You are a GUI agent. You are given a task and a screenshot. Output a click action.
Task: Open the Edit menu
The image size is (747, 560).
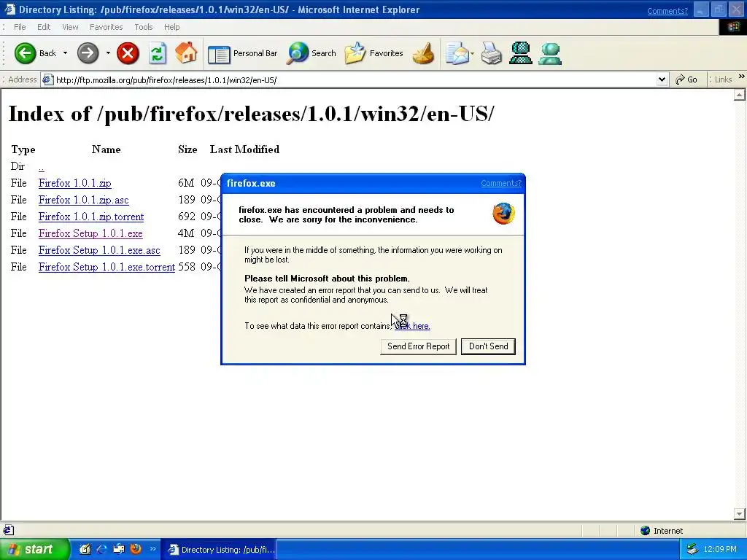[x=44, y=27]
